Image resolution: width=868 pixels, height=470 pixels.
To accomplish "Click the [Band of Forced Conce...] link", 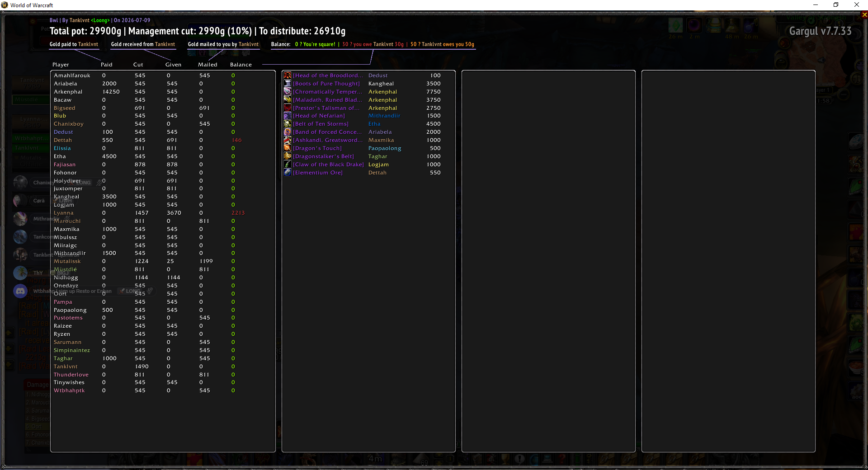I will (x=328, y=132).
